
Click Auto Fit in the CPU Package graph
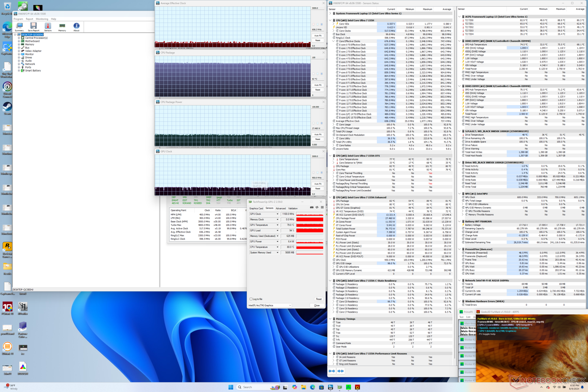point(318,85)
